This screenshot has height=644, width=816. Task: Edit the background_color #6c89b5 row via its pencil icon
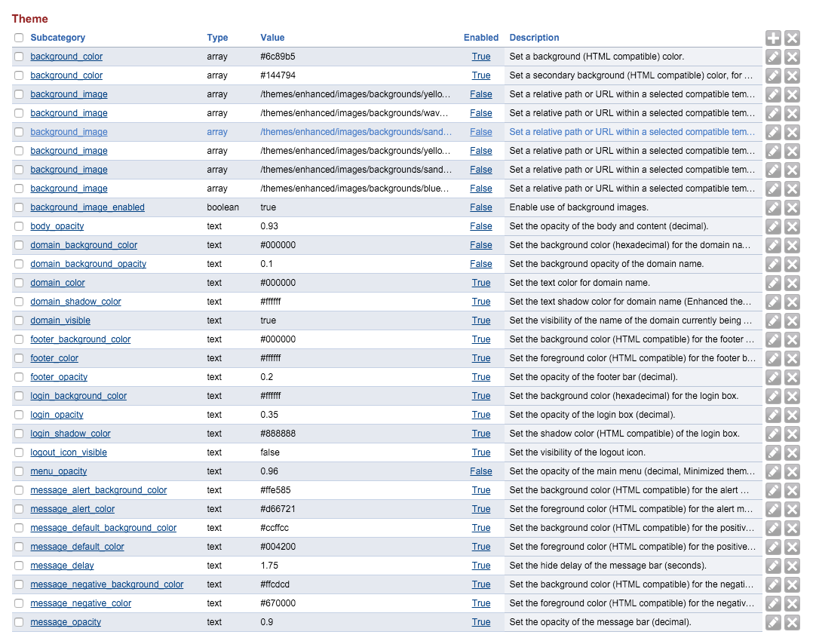[x=773, y=57]
